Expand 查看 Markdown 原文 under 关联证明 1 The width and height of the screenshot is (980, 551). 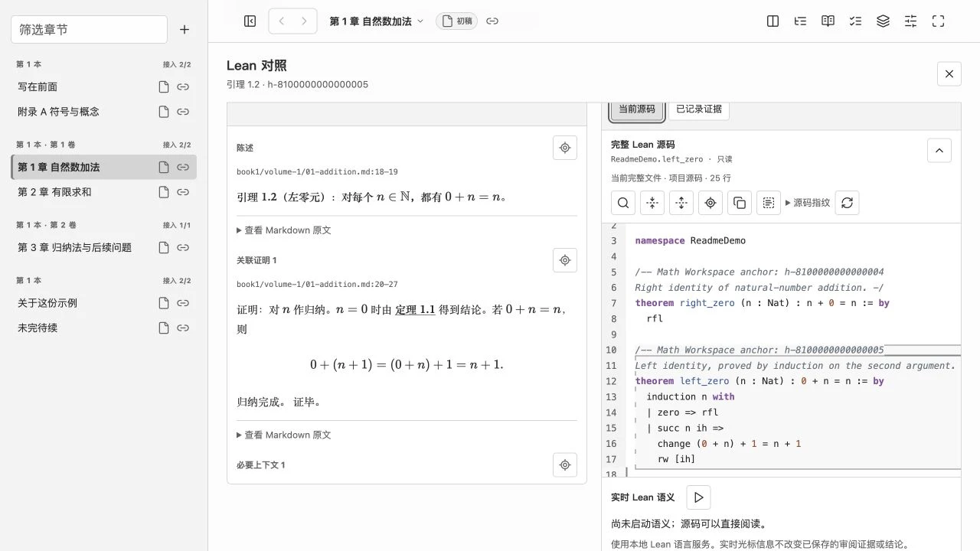[x=284, y=435]
